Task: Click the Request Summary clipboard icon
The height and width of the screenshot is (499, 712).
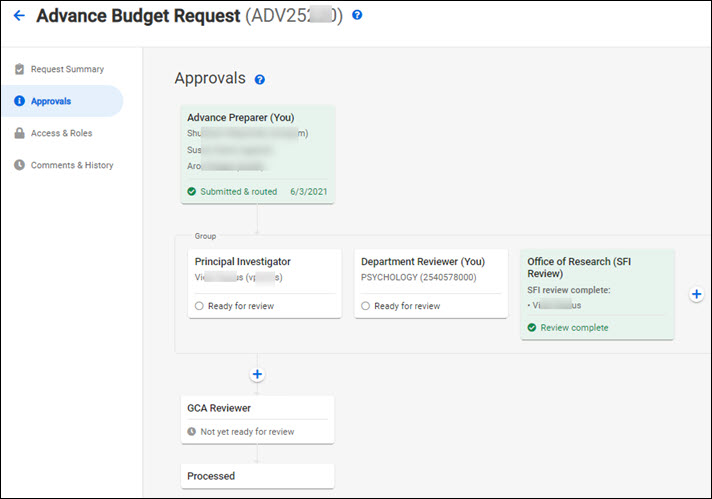Action: coord(20,69)
